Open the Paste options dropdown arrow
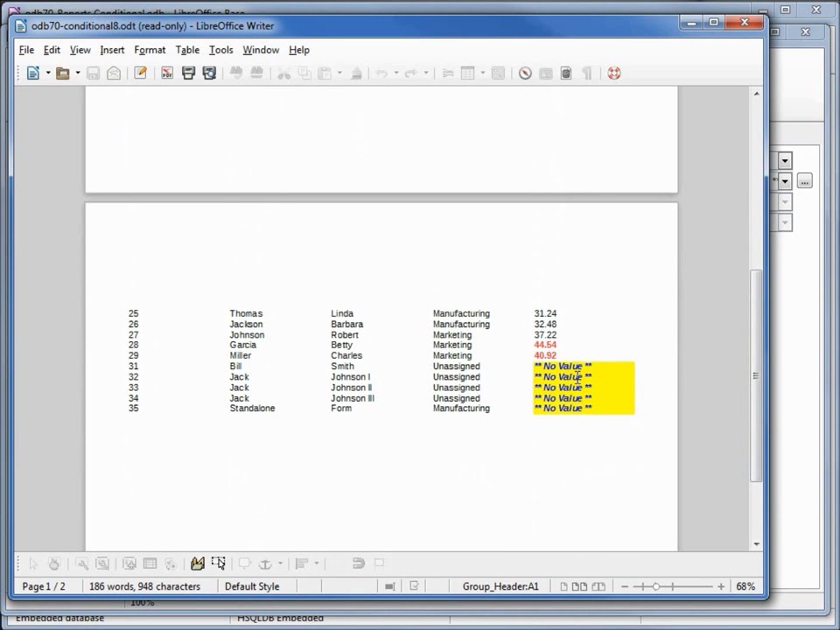840x630 pixels. pyautogui.click(x=339, y=73)
